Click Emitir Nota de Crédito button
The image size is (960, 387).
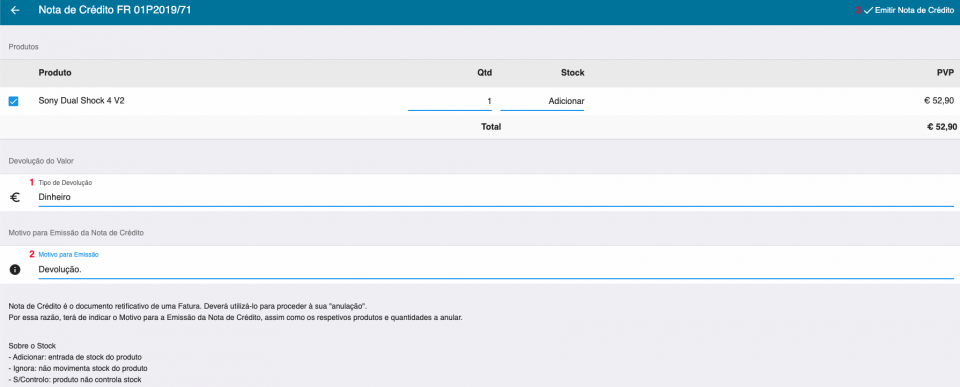(x=909, y=10)
